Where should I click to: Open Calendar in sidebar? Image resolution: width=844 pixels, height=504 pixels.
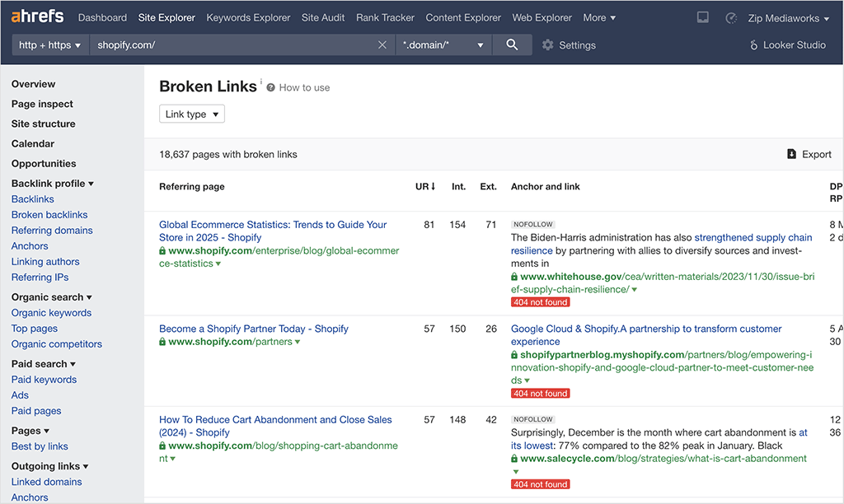[x=33, y=143]
